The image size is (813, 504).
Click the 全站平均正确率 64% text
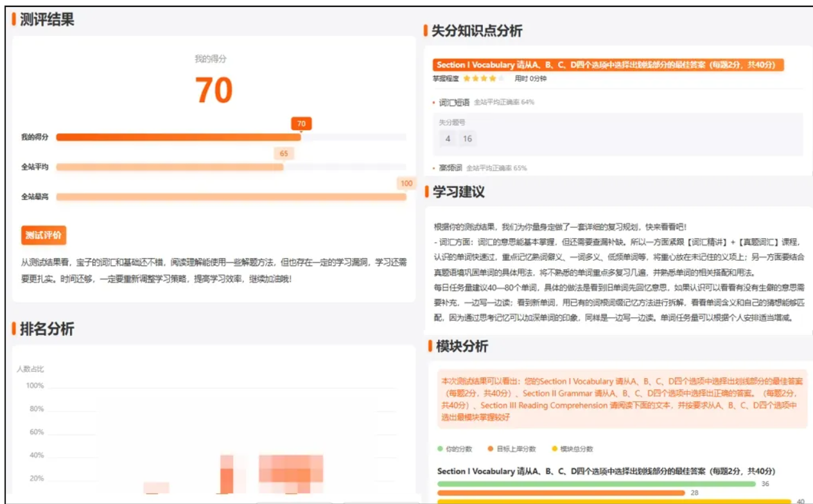(x=504, y=102)
